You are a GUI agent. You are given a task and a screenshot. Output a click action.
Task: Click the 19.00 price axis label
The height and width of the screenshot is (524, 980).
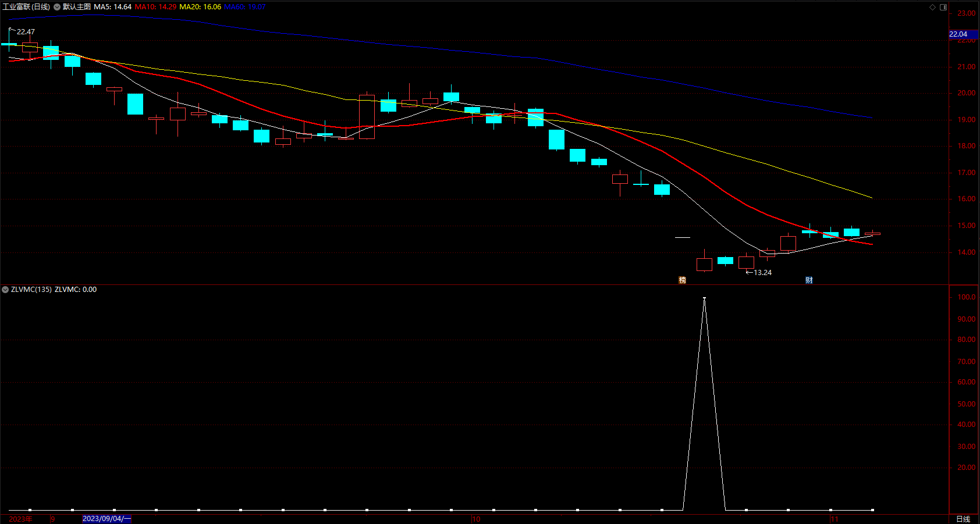967,120
